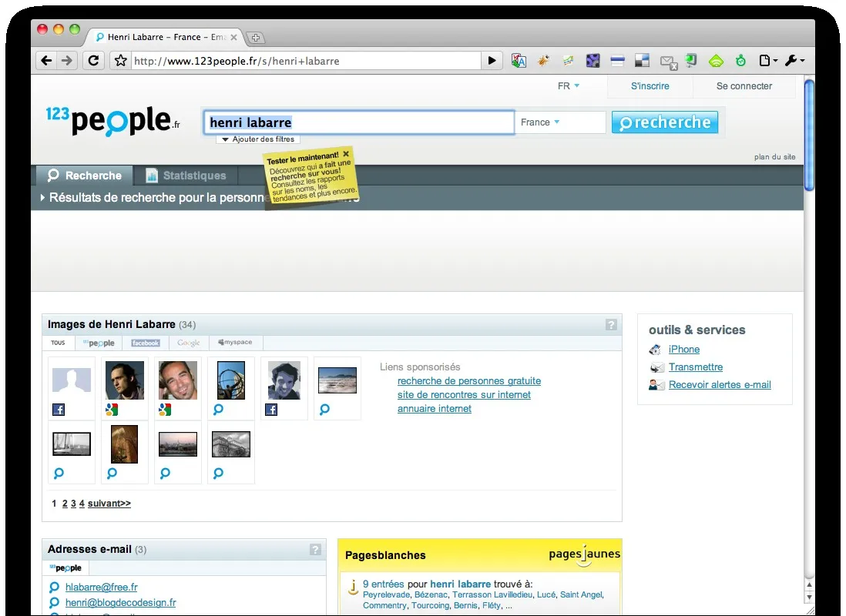Viewport: 846px width, 616px height.
Task: Click the 123people.fr logo
Action: 112,121
